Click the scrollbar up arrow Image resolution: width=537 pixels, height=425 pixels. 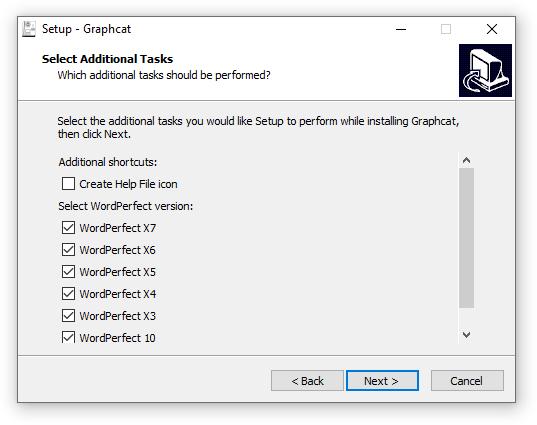(466, 160)
